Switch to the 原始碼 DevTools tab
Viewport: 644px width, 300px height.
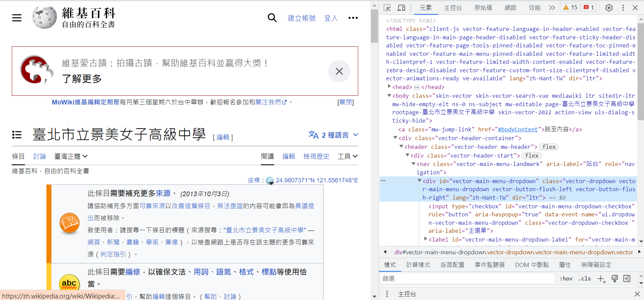click(x=483, y=8)
